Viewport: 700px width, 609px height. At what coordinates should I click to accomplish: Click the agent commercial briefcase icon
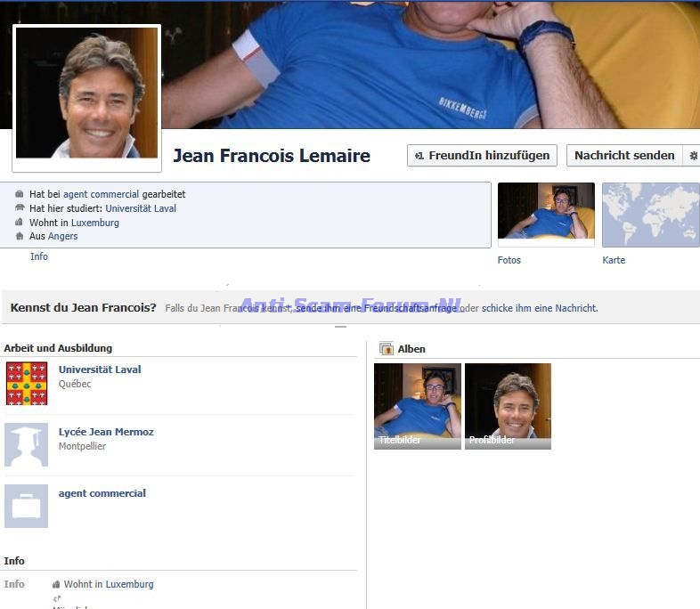[x=26, y=507]
